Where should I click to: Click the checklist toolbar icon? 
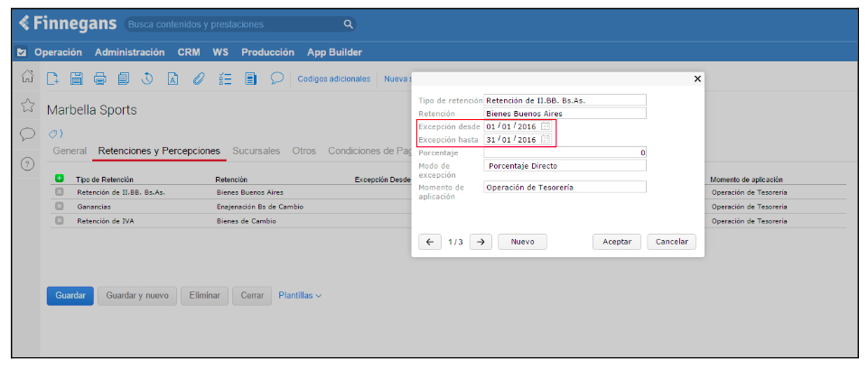point(225,79)
